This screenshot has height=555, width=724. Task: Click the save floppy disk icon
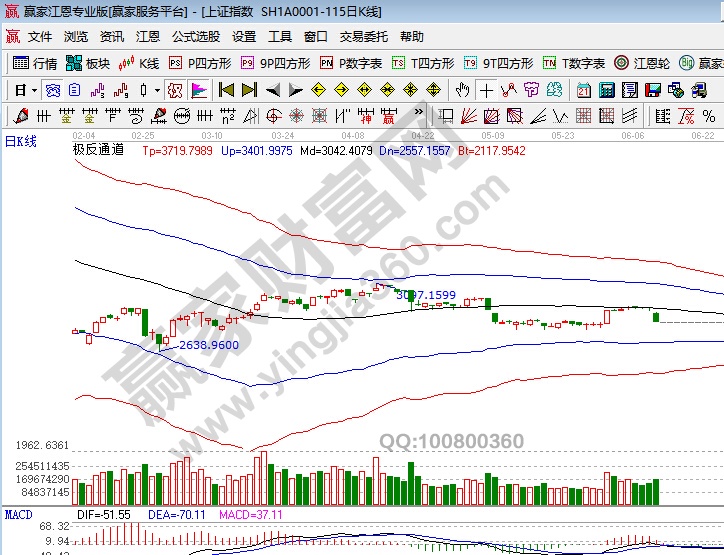654,89
